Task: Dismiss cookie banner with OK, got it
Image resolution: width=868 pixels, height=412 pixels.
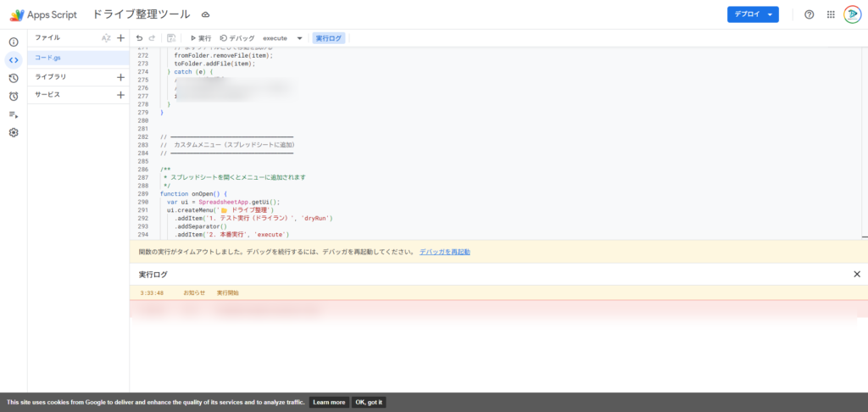Action: (369, 403)
